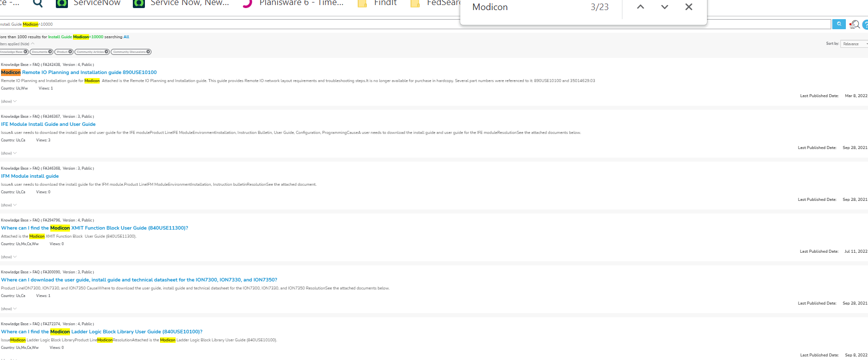This screenshot has width=868, height=360.
Task: Open Modicon Remote IO Planning and Installation guide
Action: [x=79, y=73]
